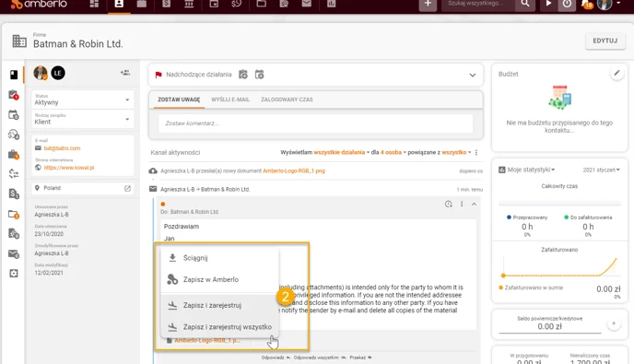This screenshot has height=364, width=634.
Task: Expand the Nadchodzące działania panel chevron
Action: click(472, 76)
